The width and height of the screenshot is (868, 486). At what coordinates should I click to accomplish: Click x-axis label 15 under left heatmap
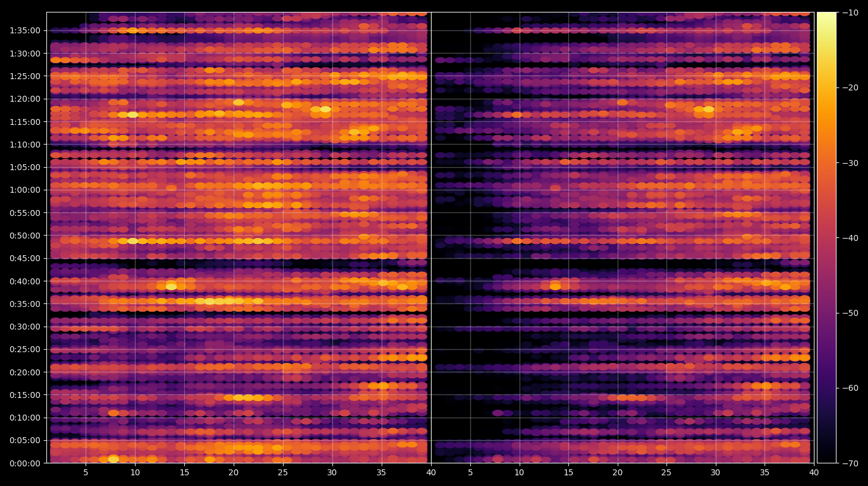point(184,473)
